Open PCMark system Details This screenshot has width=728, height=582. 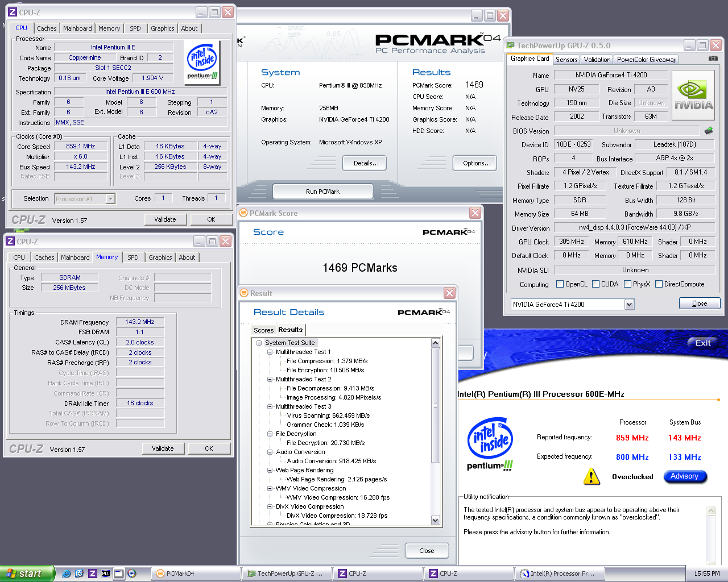[366, 163]
